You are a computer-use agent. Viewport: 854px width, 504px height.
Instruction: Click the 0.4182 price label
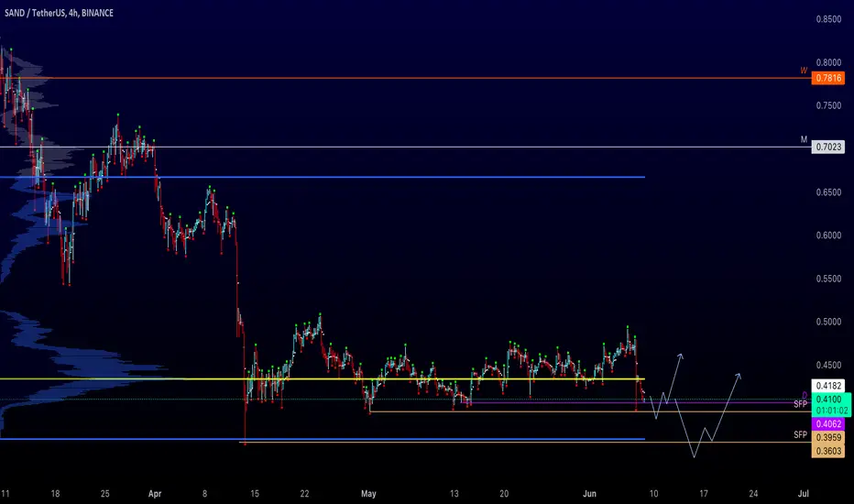[x=827, y=386]
